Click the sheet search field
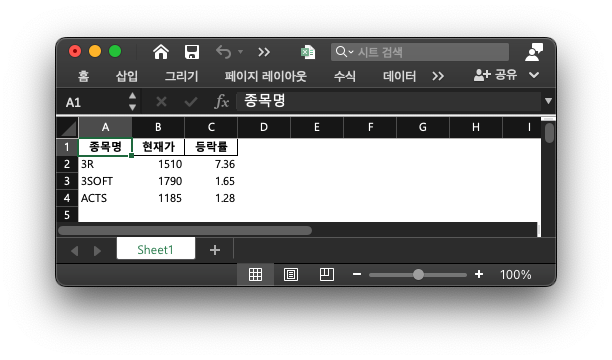This screenshot has width=612, height=360. tap(420, 52)
